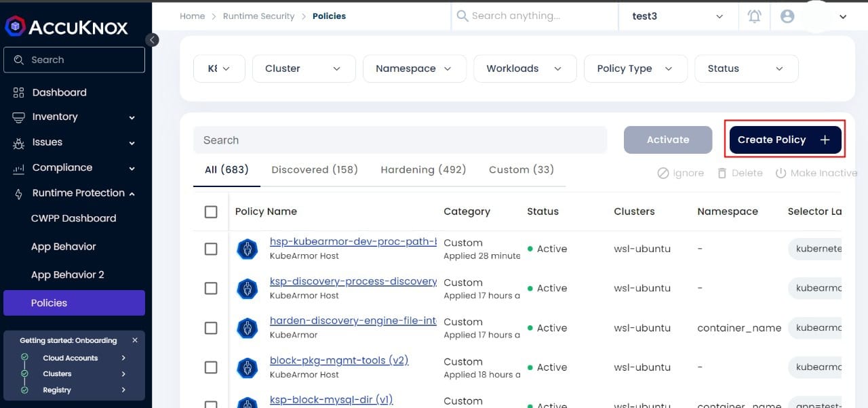
Task: Click the KubeArmor icon for ksp-discovery-process-discovery
Action: (x=248, y=289)
